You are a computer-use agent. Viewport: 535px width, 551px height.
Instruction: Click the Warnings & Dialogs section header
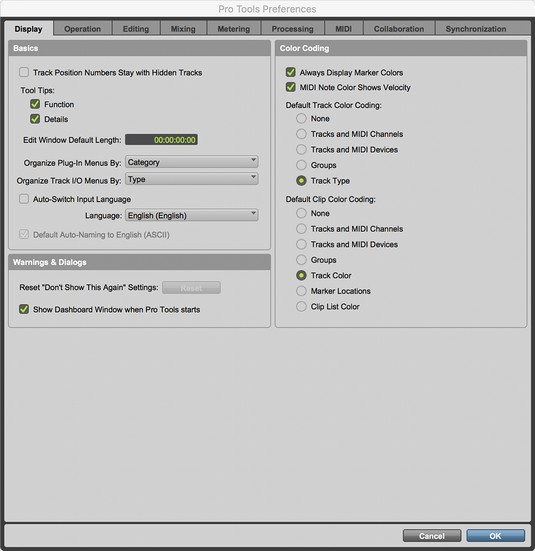point(140,262)
